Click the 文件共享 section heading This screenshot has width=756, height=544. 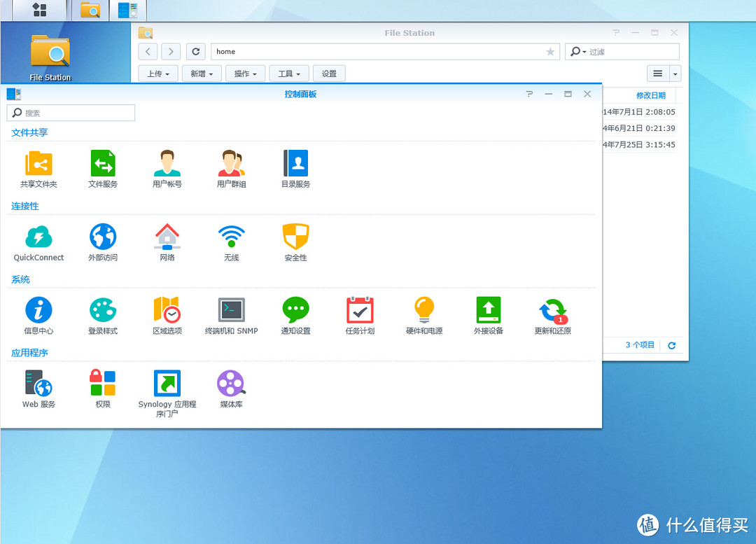[x=29, y=132]
